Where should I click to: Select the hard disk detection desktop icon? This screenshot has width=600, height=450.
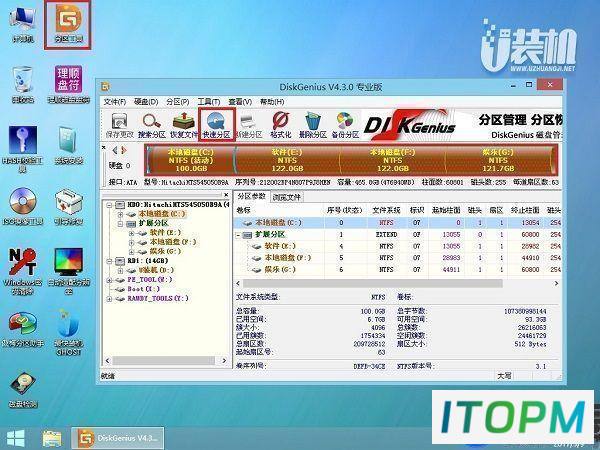[x=23, y=390]
